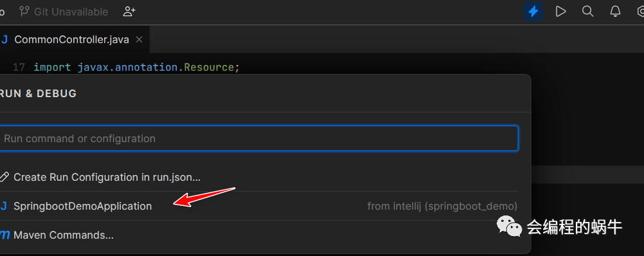This screenshot has width=644, height=256.
Task: Open settings icon at top-right edge
Action: click(640, 12)
